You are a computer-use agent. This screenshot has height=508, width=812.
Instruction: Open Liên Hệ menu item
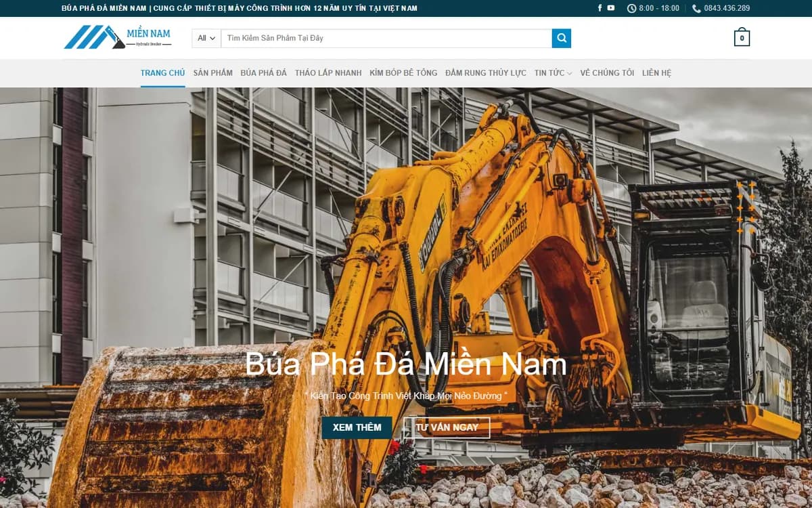pyautogui.click(x=656, y=73)
